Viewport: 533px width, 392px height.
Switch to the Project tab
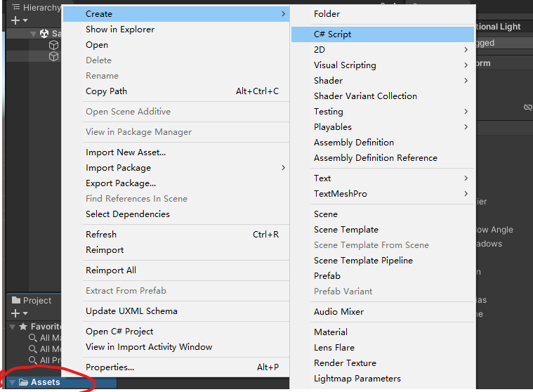33,300
